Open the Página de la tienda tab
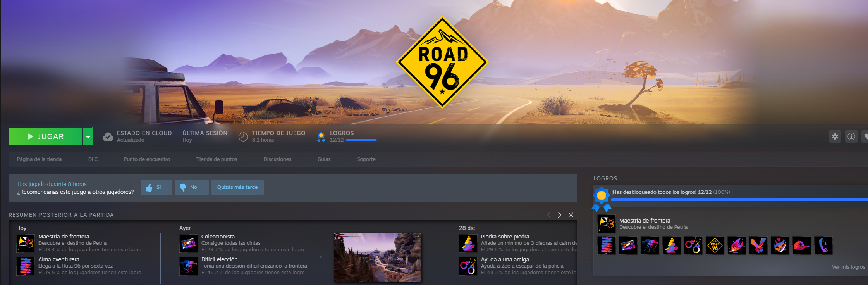Image resolution: width=868 pixels, height=285 pixels. coord(40,159)
